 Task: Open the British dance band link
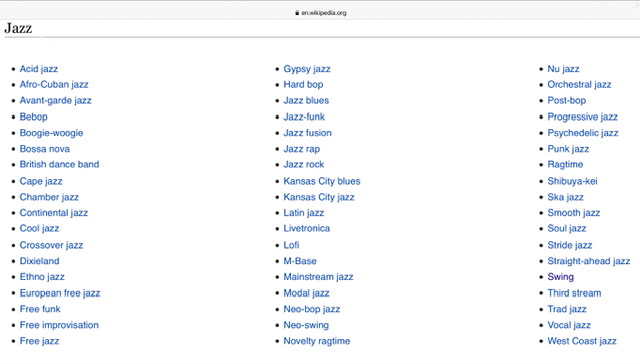tap(59, 164)
